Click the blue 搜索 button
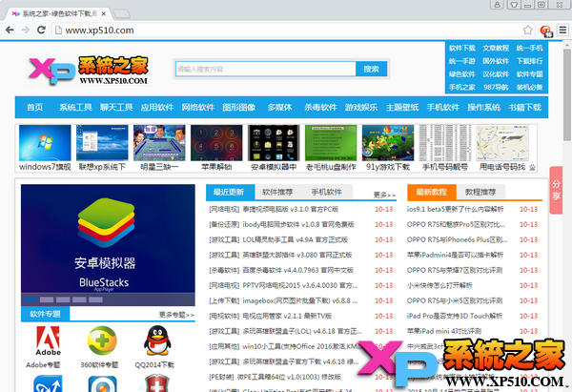The height and width of the screenshot is (392, 572). [x=372, y=69]
